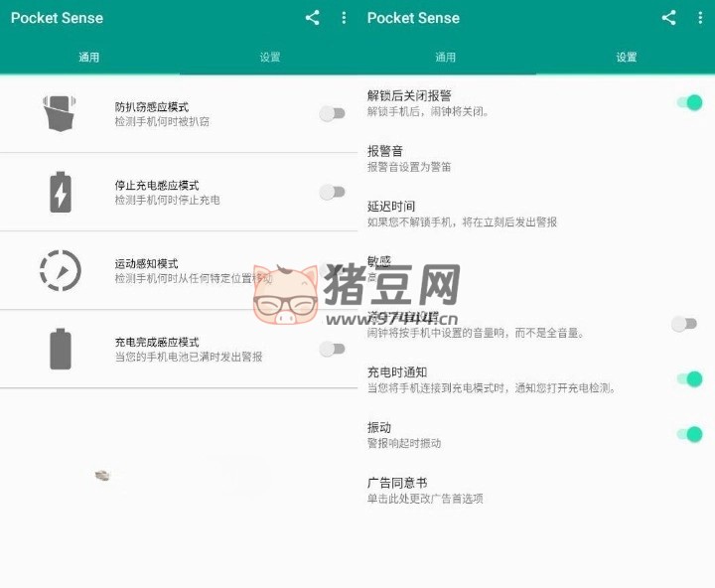Switch to 通用 tab in the right screen
Image resolution: width=715 pixels, height=588 pixels.
446,57
